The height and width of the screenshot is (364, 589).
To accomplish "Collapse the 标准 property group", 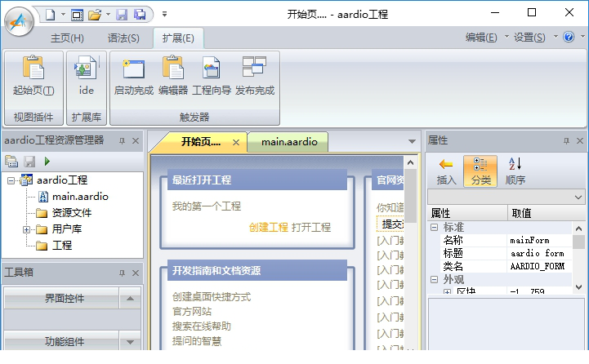I will [435, 227].
